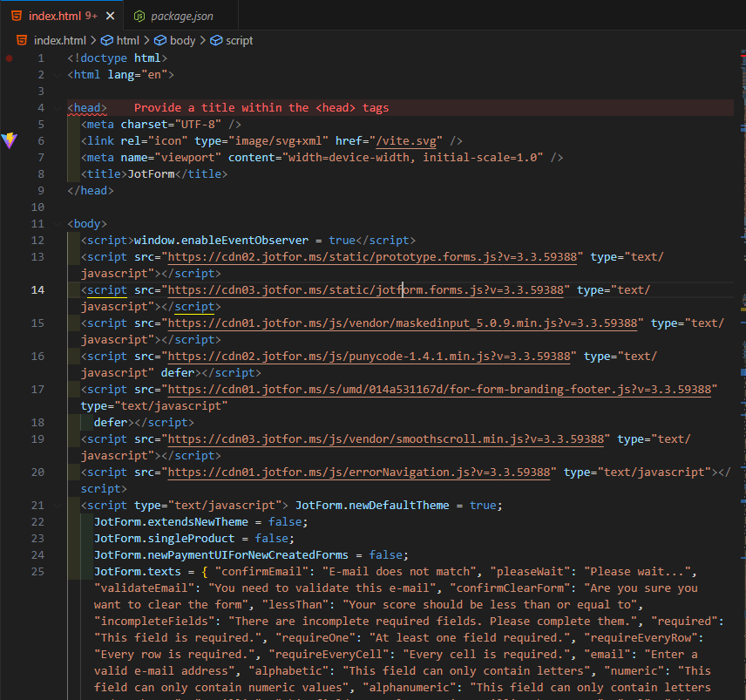The height and width of the screenshot is (700, 746).
Task: Click the HTML5 icon in the breadcrumb bar
Action: [22, 40]
